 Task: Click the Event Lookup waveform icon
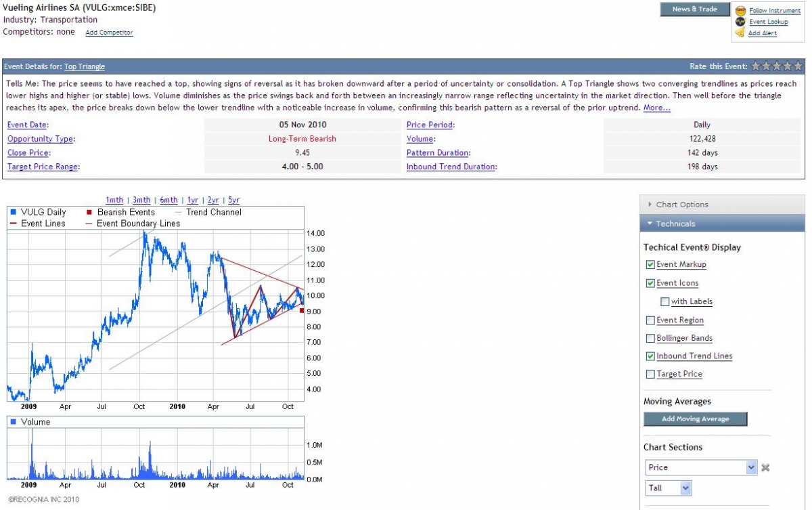click(x=740, y=22)
